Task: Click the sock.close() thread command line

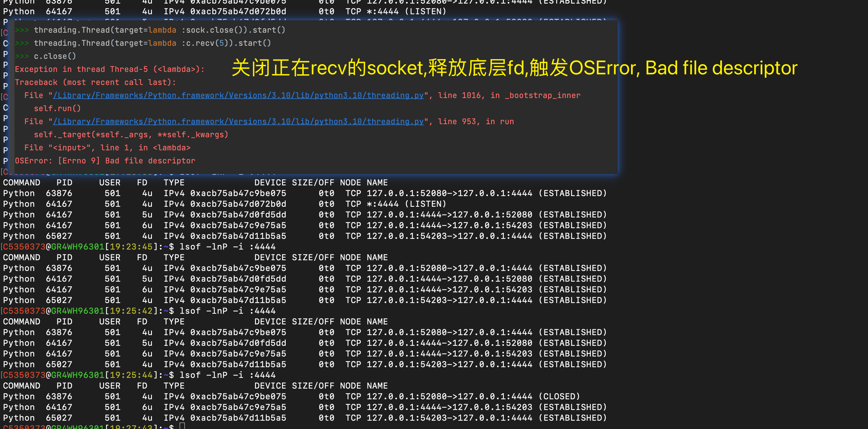Action: (159, 30)
